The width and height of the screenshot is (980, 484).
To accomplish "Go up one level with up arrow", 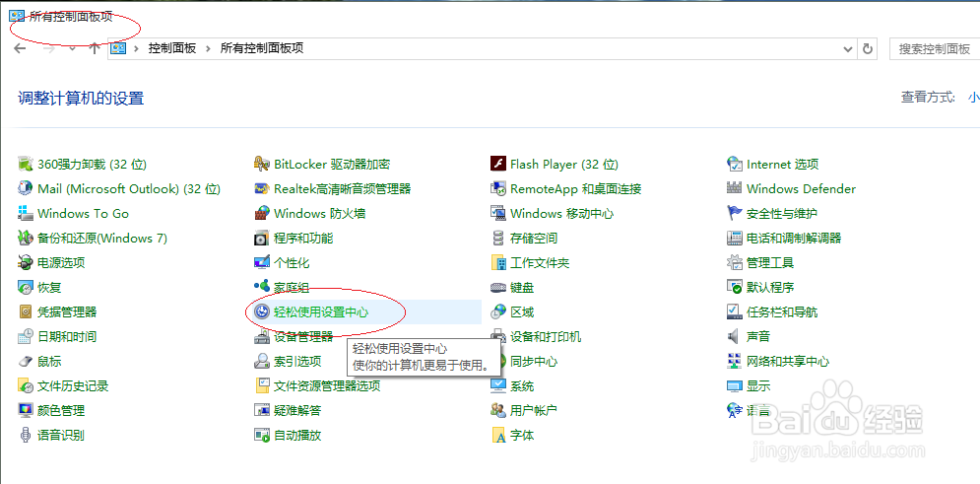I will 95,48.
